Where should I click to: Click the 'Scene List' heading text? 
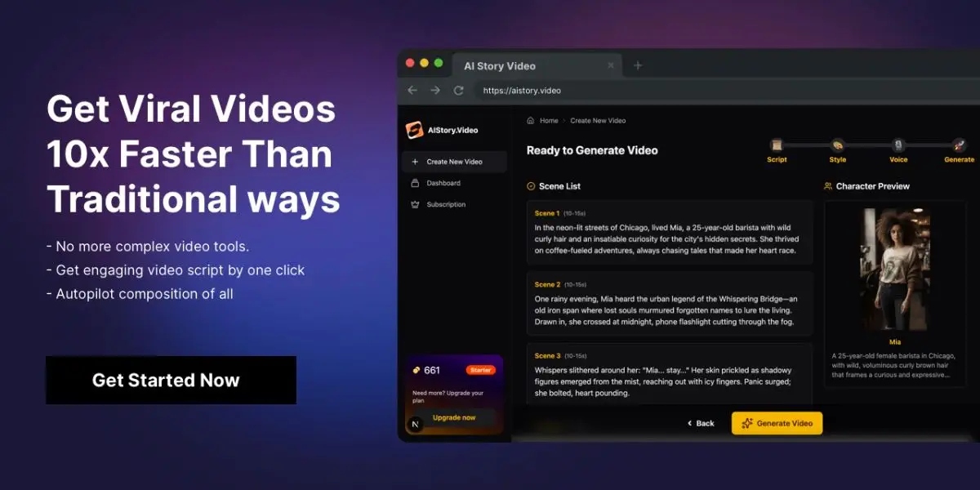(559, 186)
